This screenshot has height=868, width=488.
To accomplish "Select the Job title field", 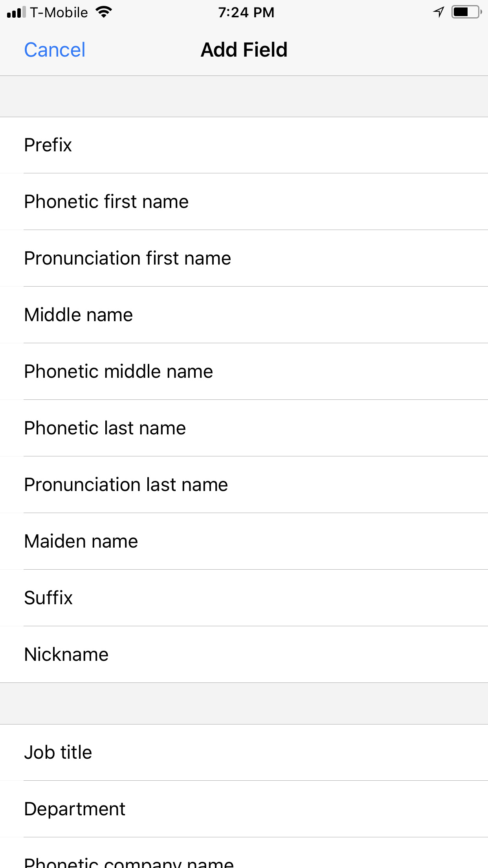I will tap(244, 752).
